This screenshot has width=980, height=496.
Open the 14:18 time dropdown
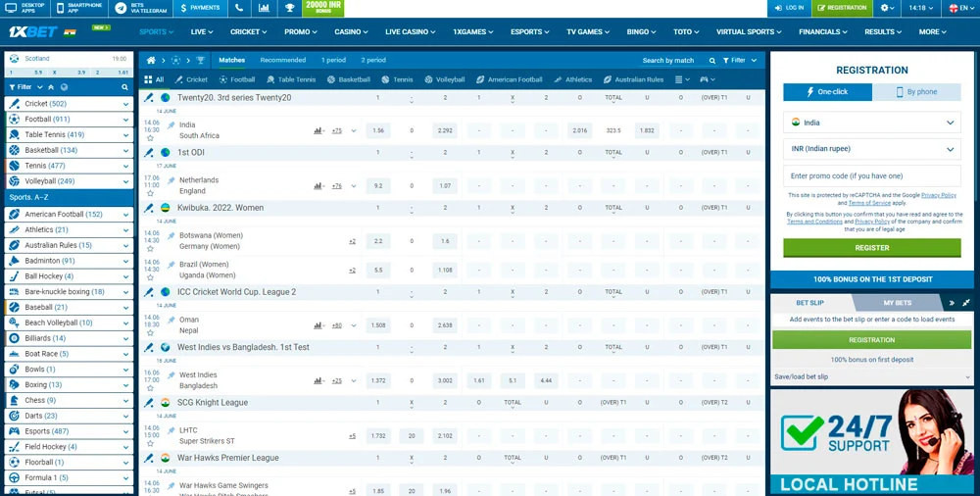click(921, 8)
